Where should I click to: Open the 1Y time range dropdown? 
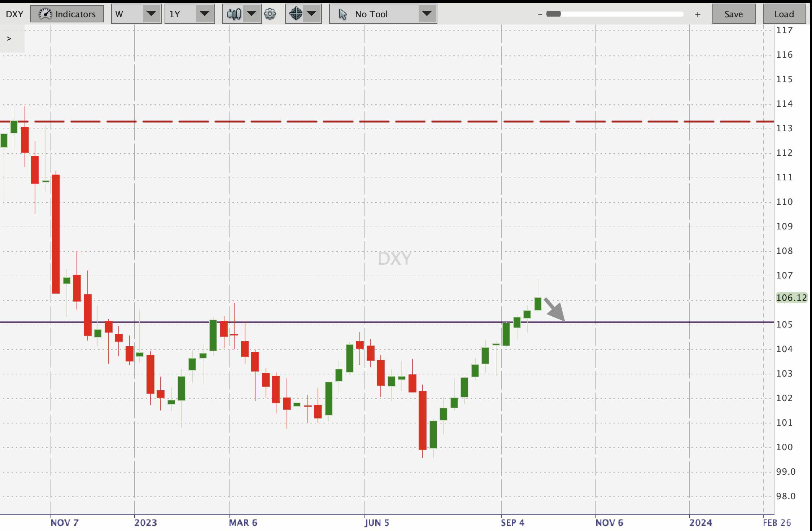click(x=189, y=14)
